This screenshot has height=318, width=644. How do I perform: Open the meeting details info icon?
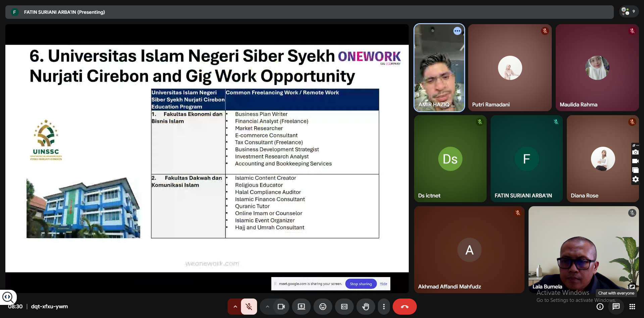pos(600,307)
